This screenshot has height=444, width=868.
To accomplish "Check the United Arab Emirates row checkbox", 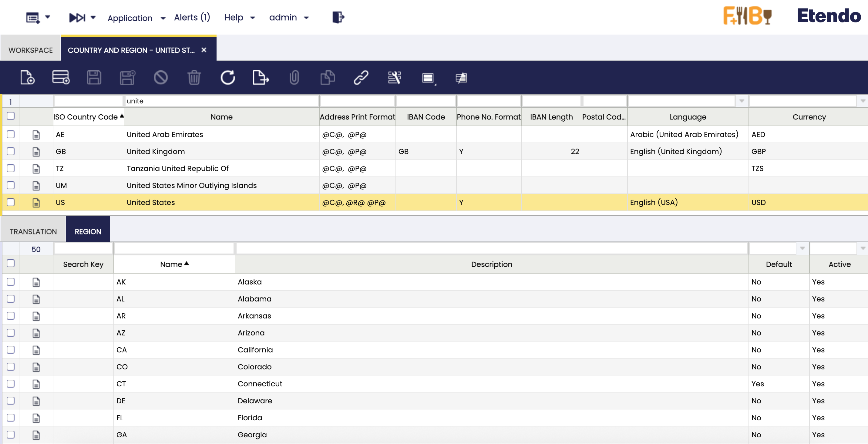I will [x=11, y=134].
